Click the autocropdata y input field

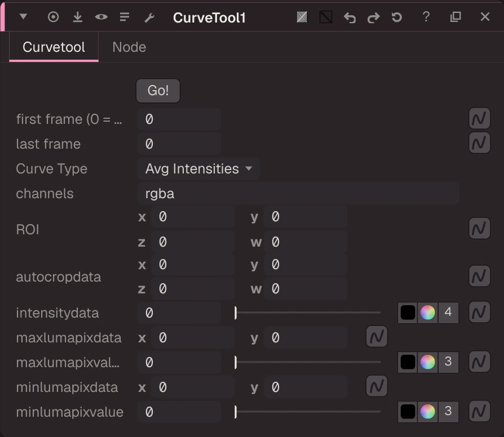point(305,265)
